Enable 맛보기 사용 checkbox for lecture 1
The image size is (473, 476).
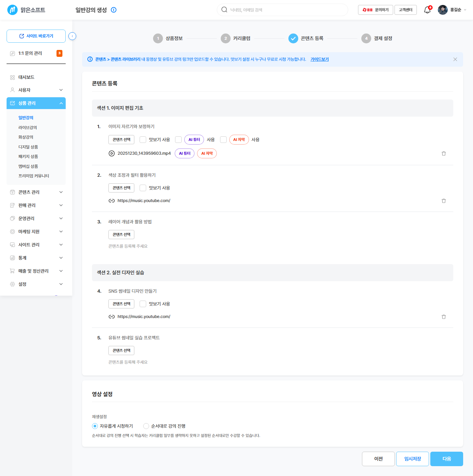pos(143,140)
